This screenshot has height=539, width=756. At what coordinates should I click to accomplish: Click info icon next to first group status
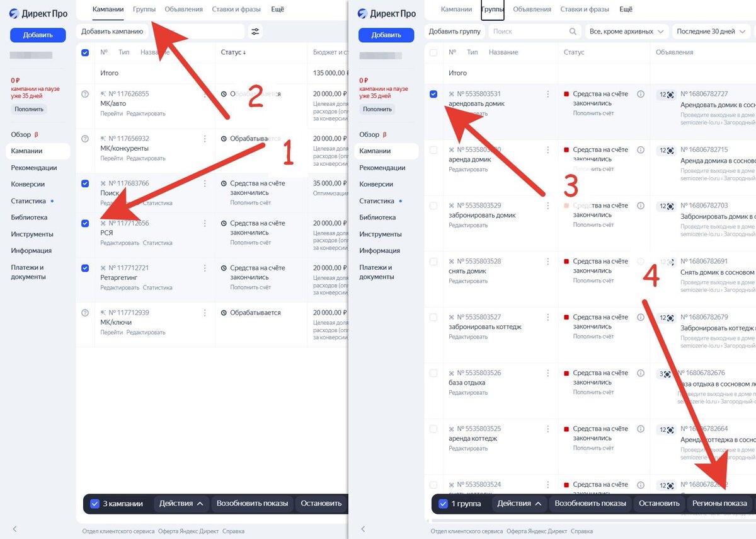pos(641,94)
